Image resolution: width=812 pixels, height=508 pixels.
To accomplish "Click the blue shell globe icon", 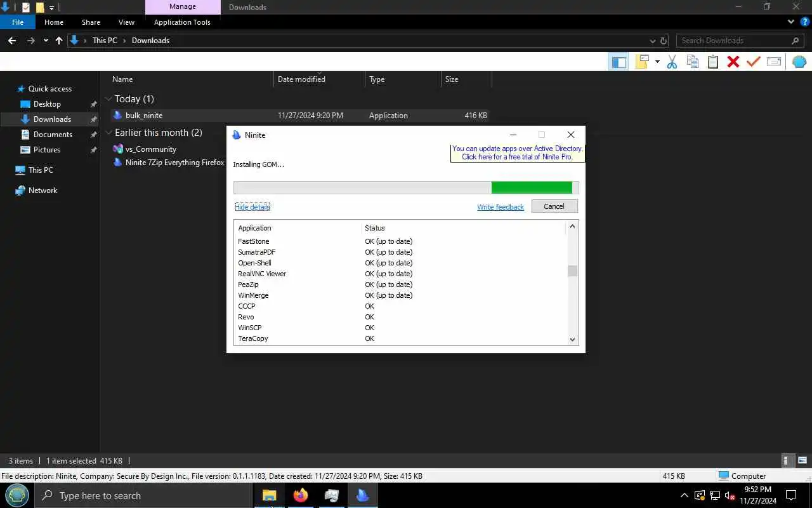I will 799,62.
